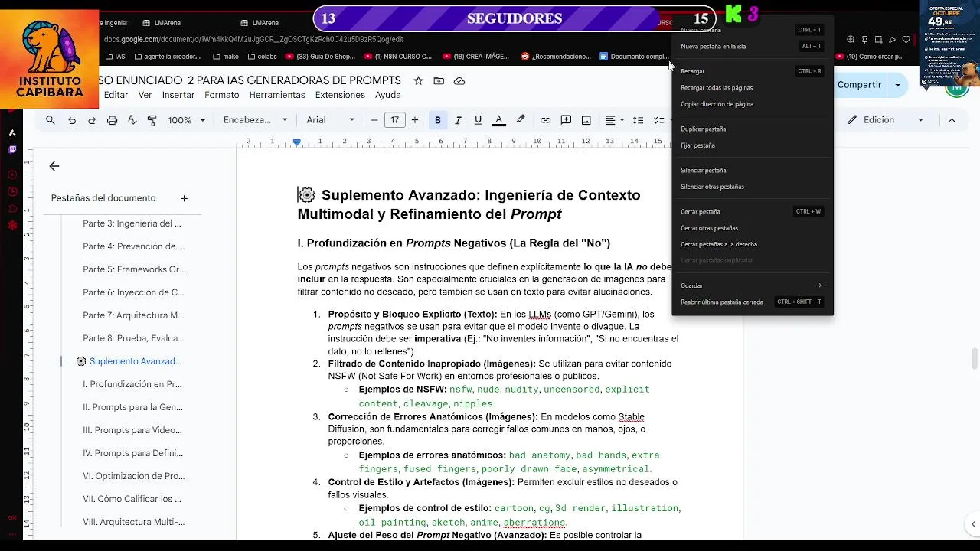980x551 pixels.
Task: Open the Ayuda menu
Action: point(388,95)
